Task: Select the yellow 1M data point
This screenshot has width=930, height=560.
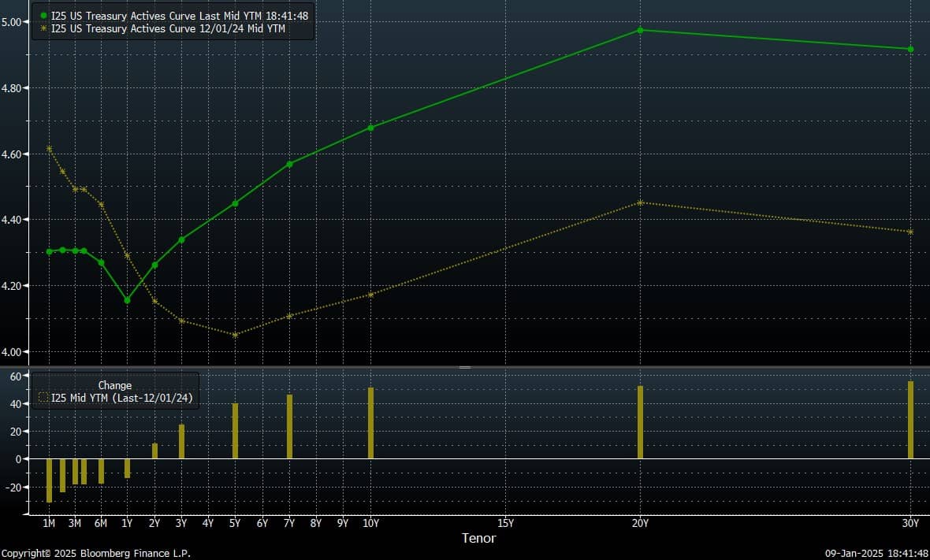Action: (x=49, y=148)
